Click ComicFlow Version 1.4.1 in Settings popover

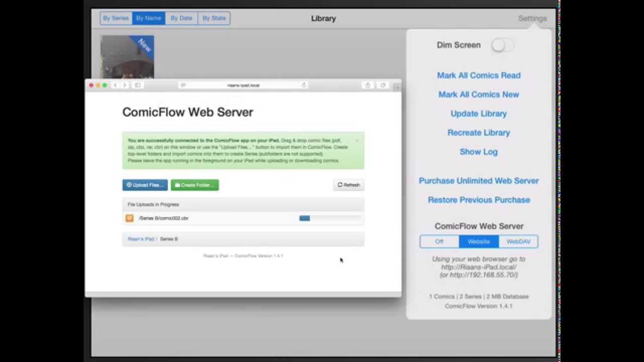[479, 306]
